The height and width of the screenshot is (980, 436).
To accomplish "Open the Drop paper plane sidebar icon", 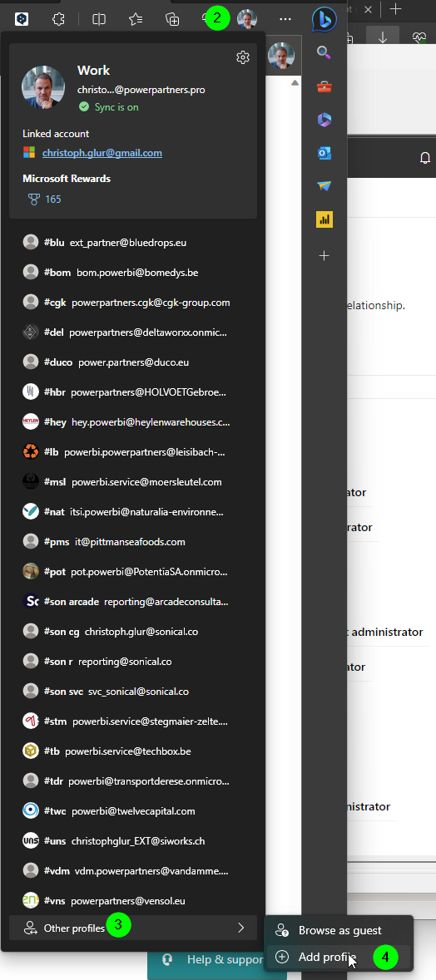I will (324, 186).
